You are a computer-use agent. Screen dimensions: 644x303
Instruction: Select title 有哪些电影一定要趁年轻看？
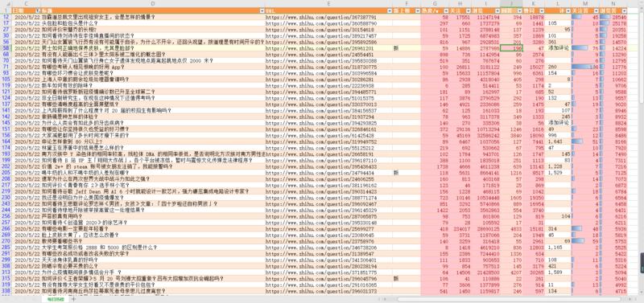point(74,228)
